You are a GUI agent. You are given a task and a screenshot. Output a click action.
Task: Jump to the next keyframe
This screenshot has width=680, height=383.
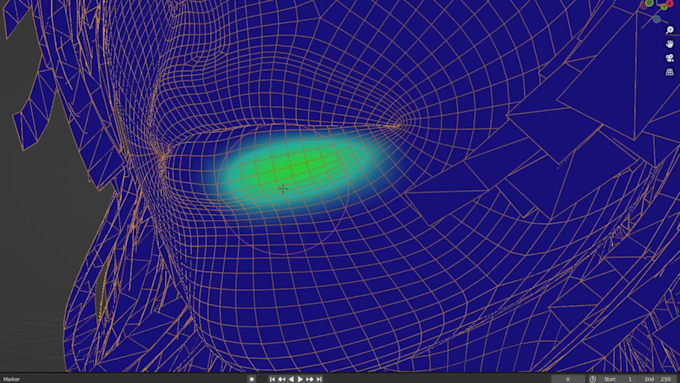(310, 379)
